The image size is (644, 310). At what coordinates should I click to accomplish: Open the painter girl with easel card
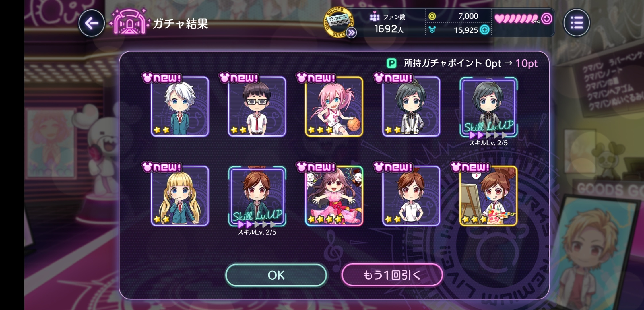[488, 196]
